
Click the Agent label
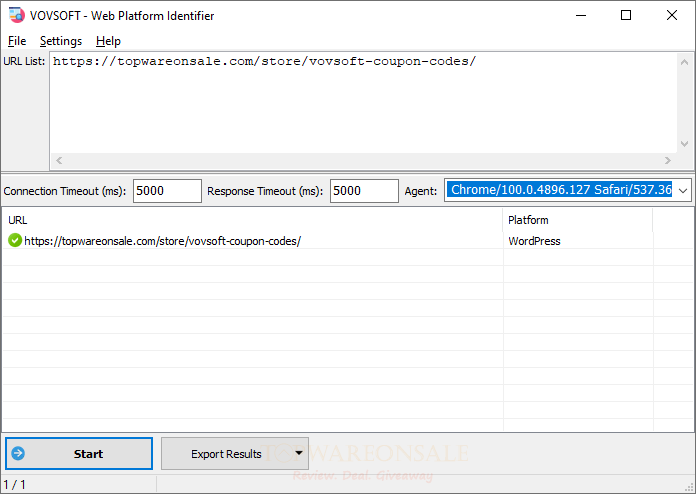[420, 191]
